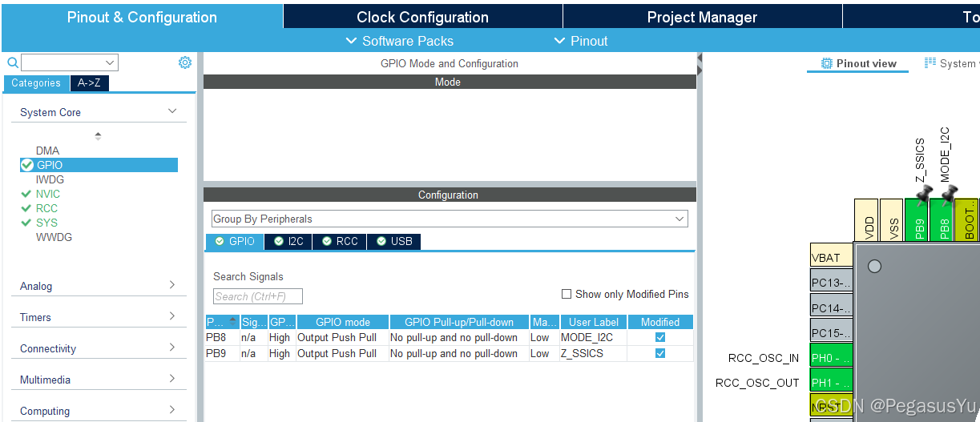This screenshot has height=422, width=980.
Task: Open the I2C configuration tab
Action: [x=288, y=241]
